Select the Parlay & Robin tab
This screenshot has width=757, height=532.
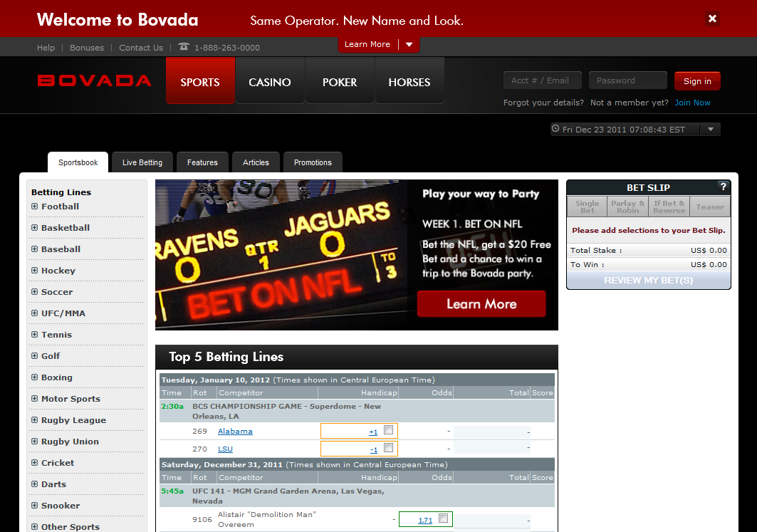[x=627, y=207]
